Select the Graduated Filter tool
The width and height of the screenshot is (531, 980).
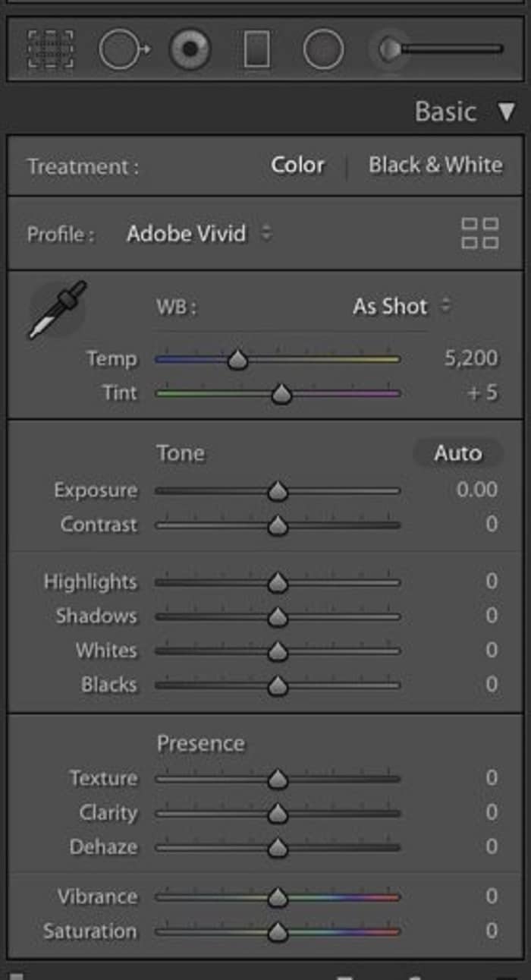[257, 50]
